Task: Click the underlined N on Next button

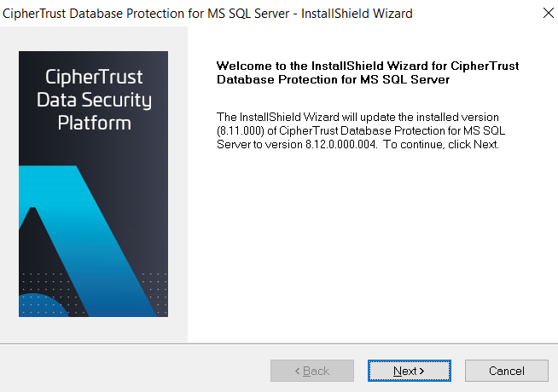Action: point(397,371)
